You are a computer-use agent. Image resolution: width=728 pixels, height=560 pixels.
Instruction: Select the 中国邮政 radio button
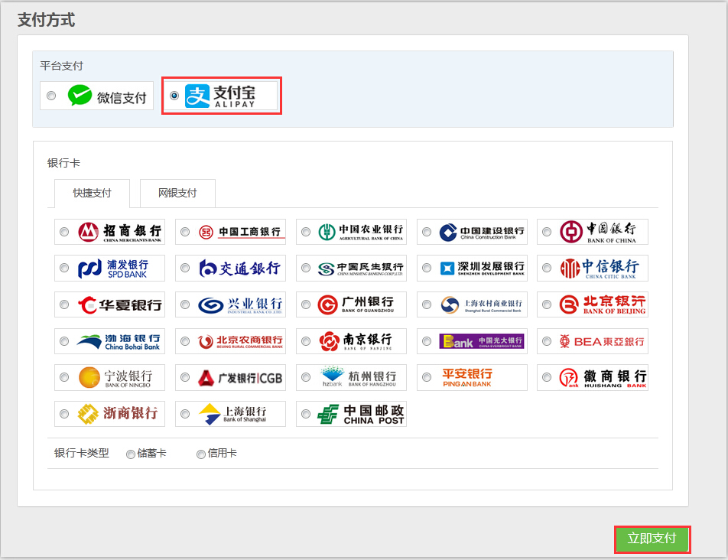(x=306, y=414)
